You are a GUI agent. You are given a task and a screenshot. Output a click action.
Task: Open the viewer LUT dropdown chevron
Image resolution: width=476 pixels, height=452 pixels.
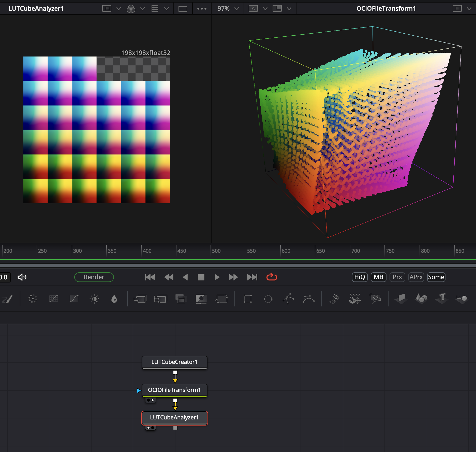pyautogui.click(x=143, y=8)
